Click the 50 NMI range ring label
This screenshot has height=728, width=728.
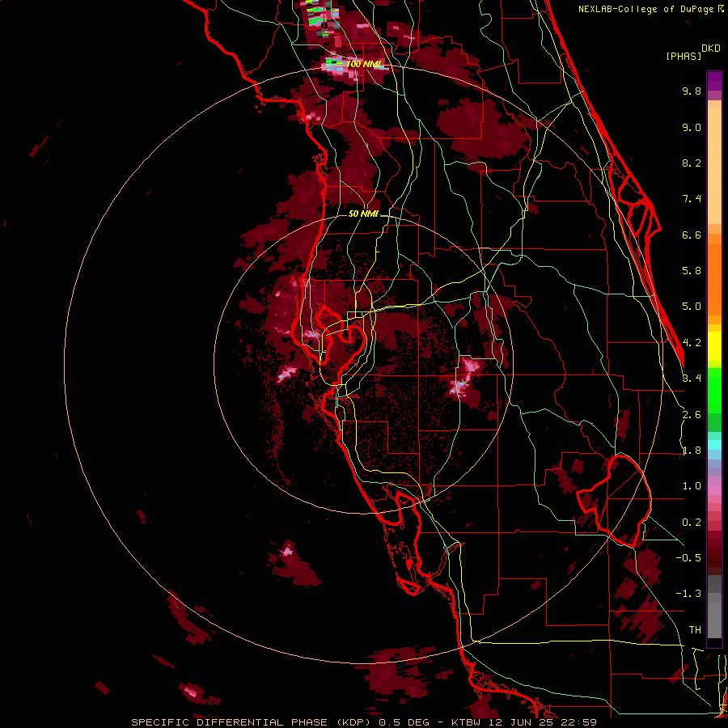pyautogui.click(x=363, y=214)
